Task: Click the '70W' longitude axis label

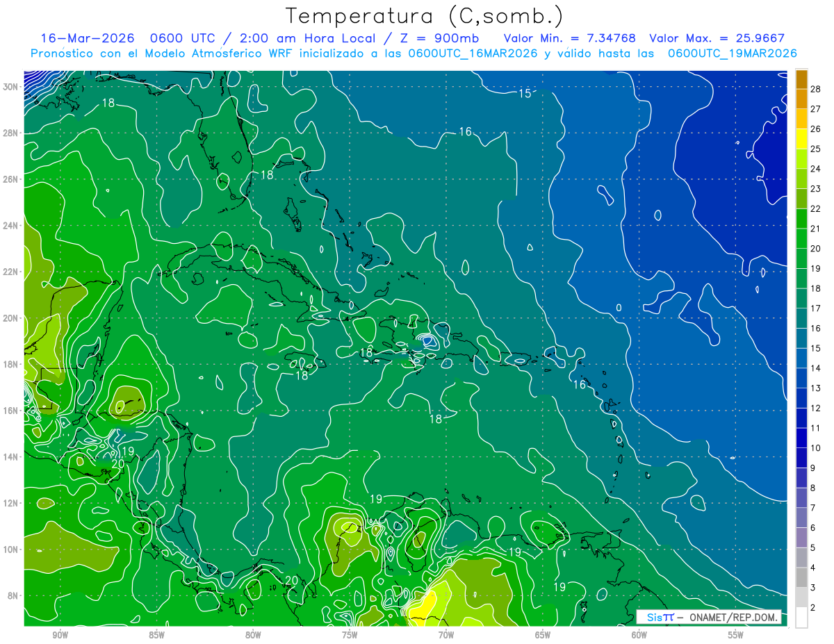Action: click(446, 635)
